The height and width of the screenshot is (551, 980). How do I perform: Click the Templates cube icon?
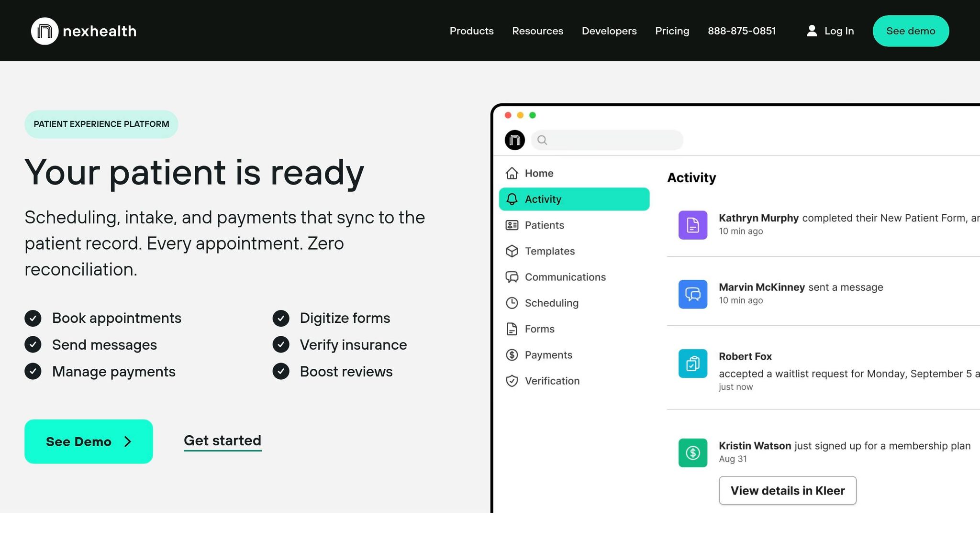click(x=512, y=251)
